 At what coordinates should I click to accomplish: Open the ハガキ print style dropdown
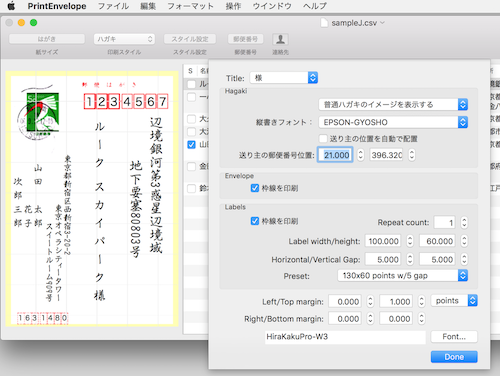[x=124, y=39]
